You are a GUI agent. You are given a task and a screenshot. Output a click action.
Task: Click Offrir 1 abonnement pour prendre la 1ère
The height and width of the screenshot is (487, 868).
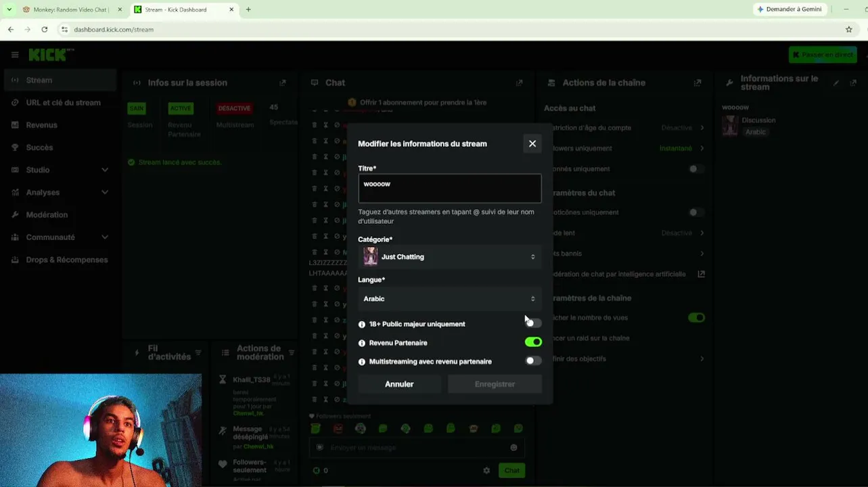(x=423, y=103)
